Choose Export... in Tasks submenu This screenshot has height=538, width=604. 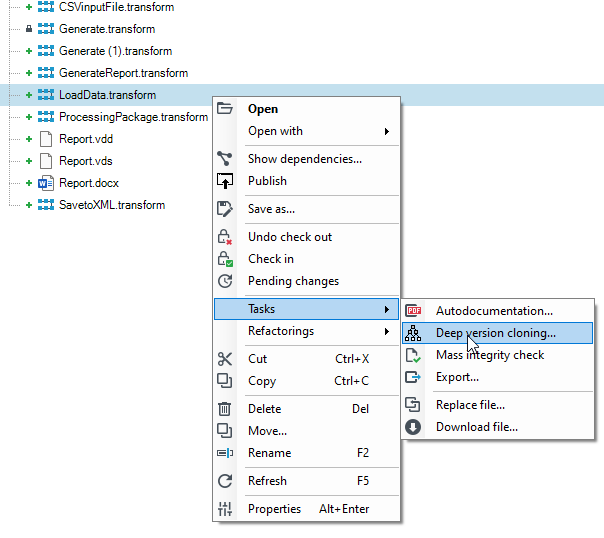[498, 377]
